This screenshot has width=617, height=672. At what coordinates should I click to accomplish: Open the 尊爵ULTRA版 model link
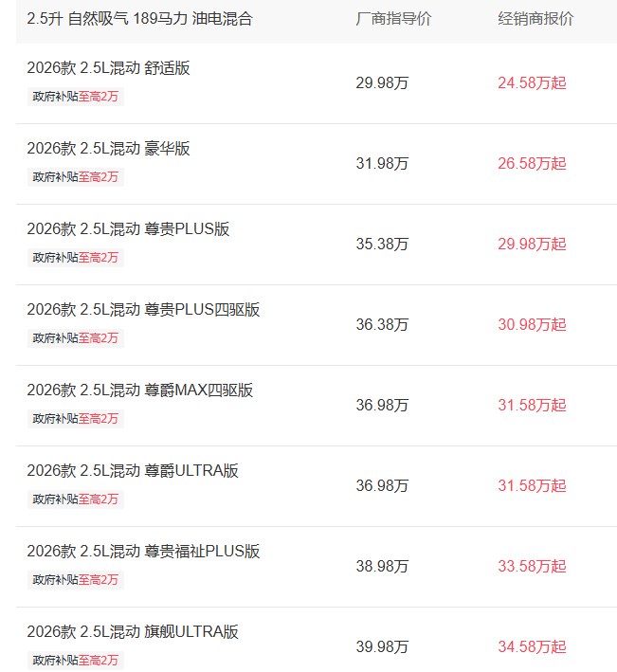[133, 471]
